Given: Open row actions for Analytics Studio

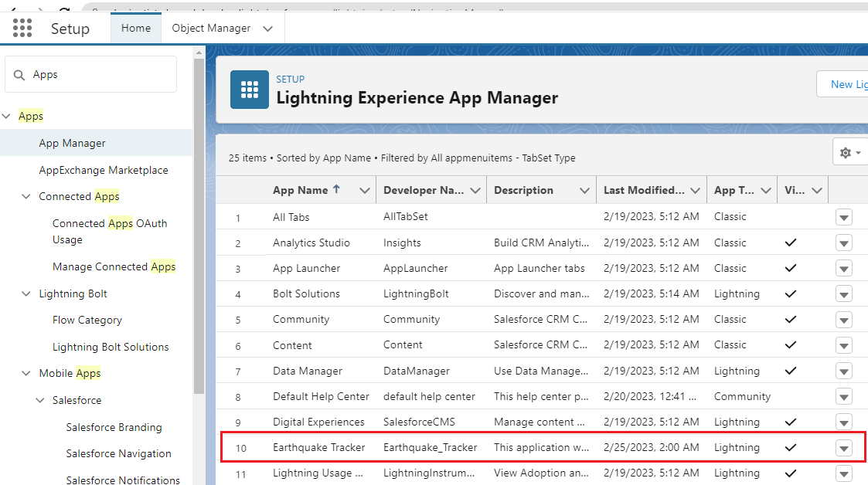Looking at the screenshot, I should pos(843,242).
